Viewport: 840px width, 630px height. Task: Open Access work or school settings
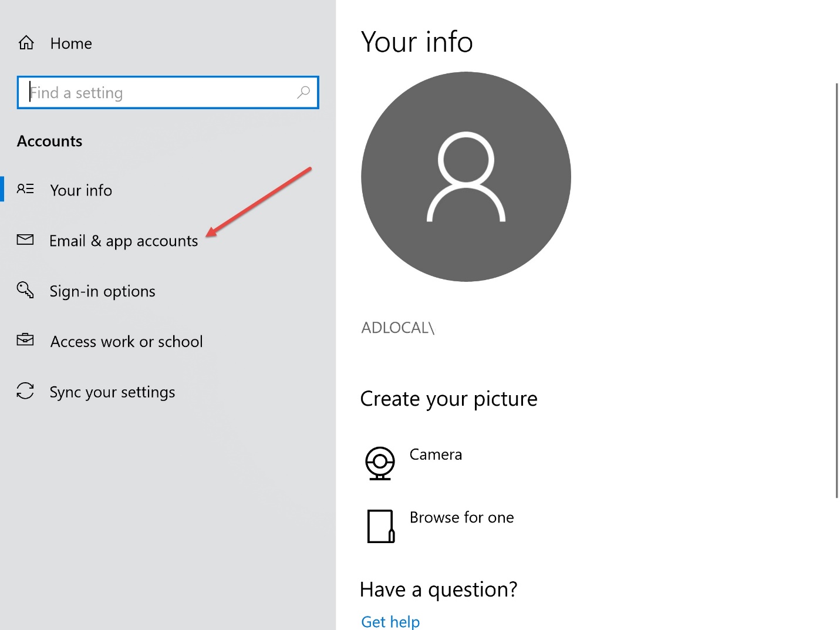[127, 342]
